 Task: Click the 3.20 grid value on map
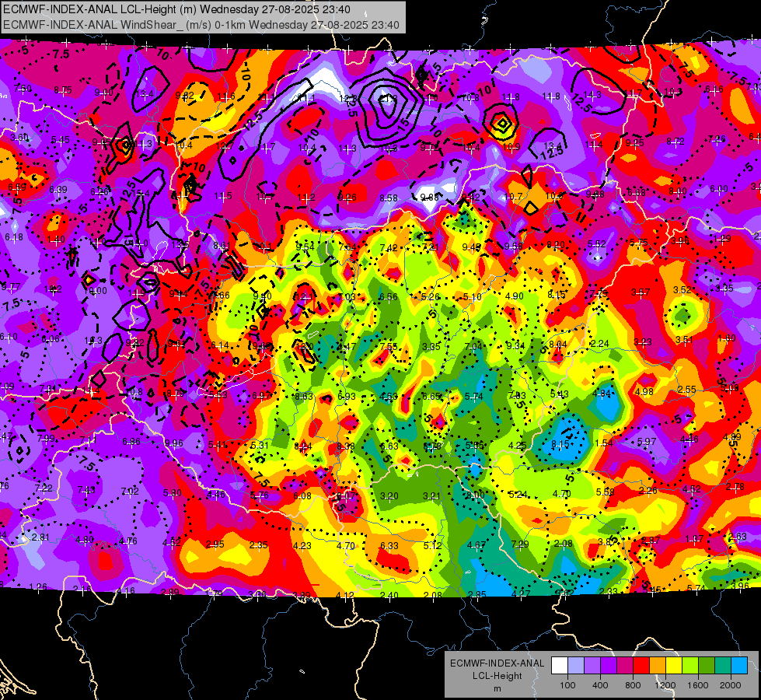click(389, 496)
